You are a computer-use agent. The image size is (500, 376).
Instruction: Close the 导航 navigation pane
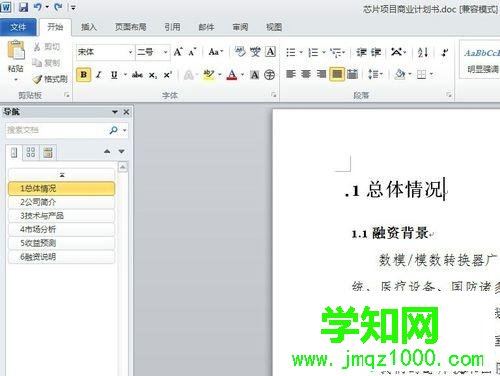126,112
